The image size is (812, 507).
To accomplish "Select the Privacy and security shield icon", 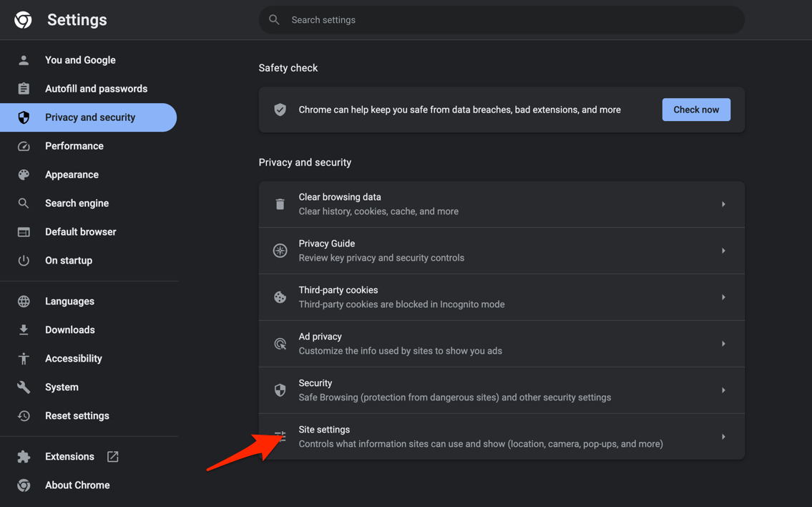I will click(24, 117).
